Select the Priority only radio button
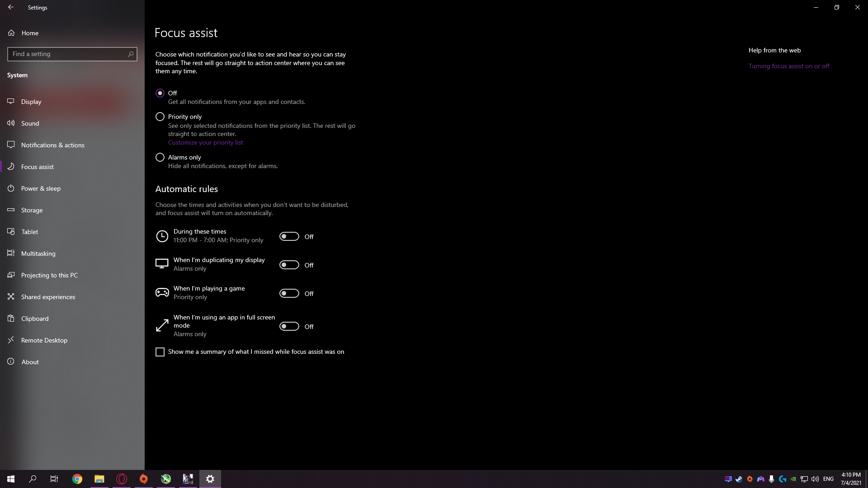Screen dimensions: 868x488 tap(160, 117)
